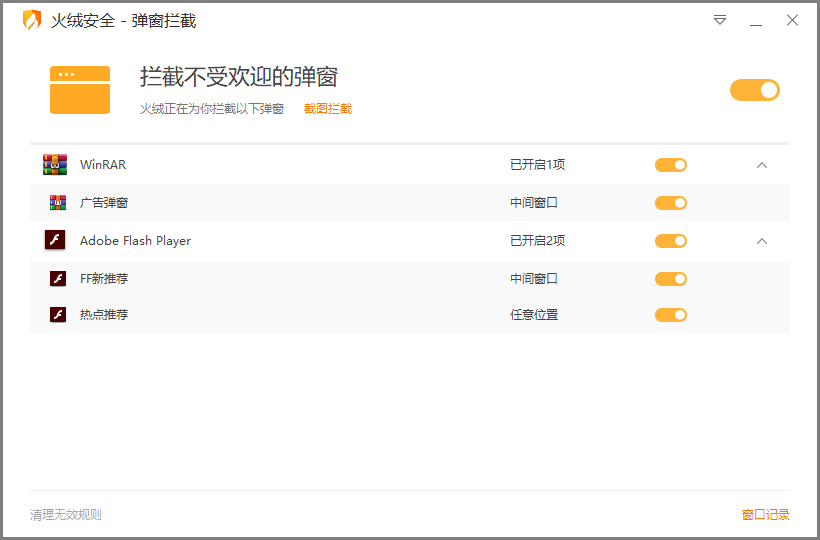The width and height of the screenshot is (820, 540).
Task: Click the 热点推荐 Flash icon
Action: [x=58, y=315]
